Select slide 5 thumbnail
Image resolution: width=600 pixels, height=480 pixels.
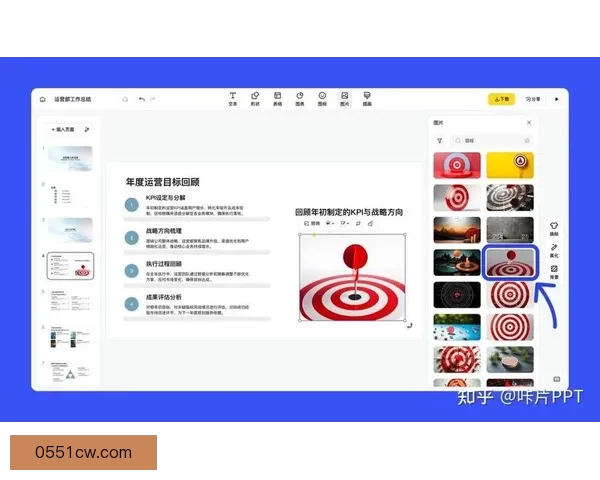70,300
